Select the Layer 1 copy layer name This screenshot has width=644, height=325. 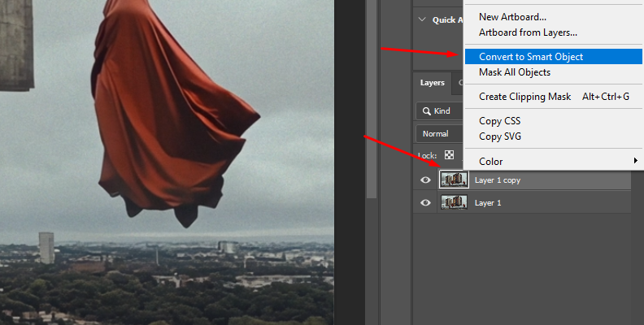coord(497,180)
